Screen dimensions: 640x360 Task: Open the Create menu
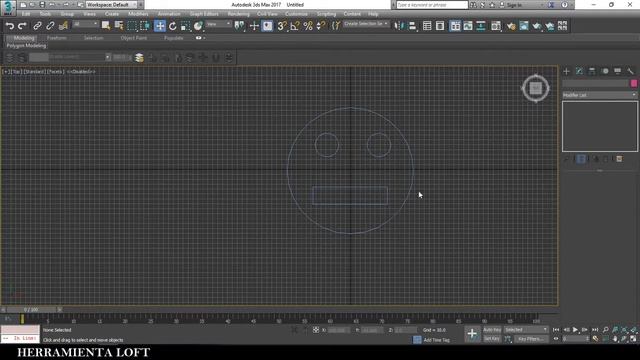(x=111, y=14)
